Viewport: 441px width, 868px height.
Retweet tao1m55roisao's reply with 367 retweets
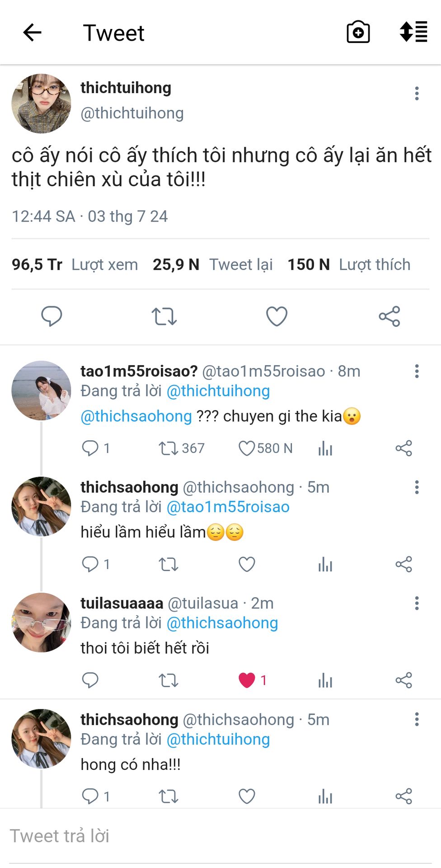169,448
